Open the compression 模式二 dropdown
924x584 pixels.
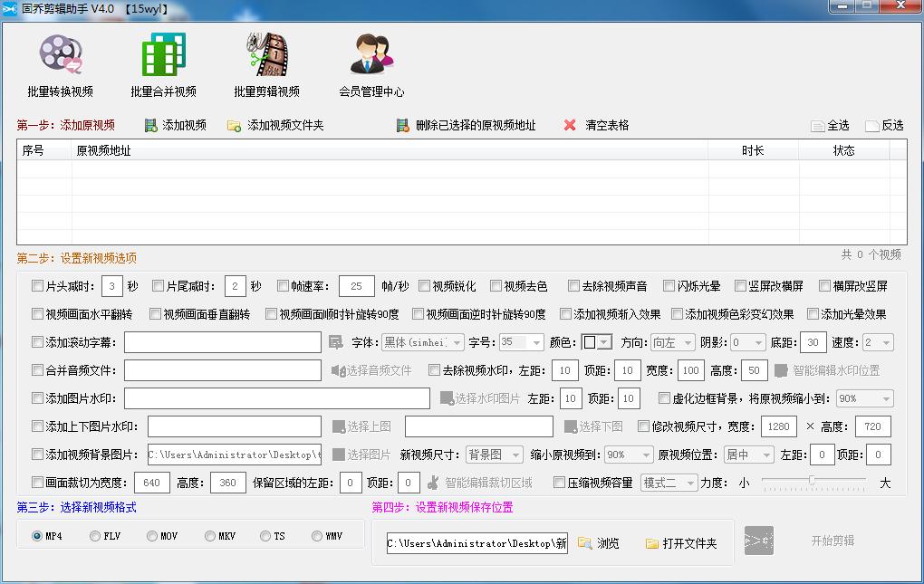(669, 483)
